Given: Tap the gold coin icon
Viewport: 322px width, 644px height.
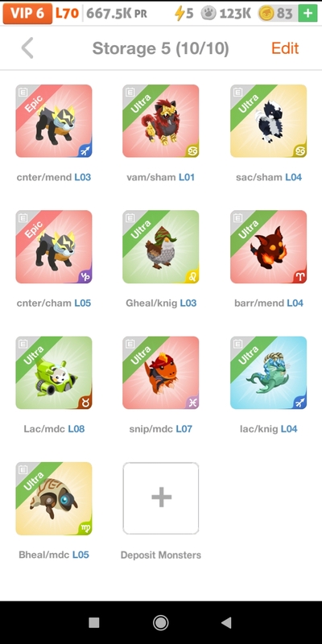Looking at the screenshot, I should click(x=266, y=14).
